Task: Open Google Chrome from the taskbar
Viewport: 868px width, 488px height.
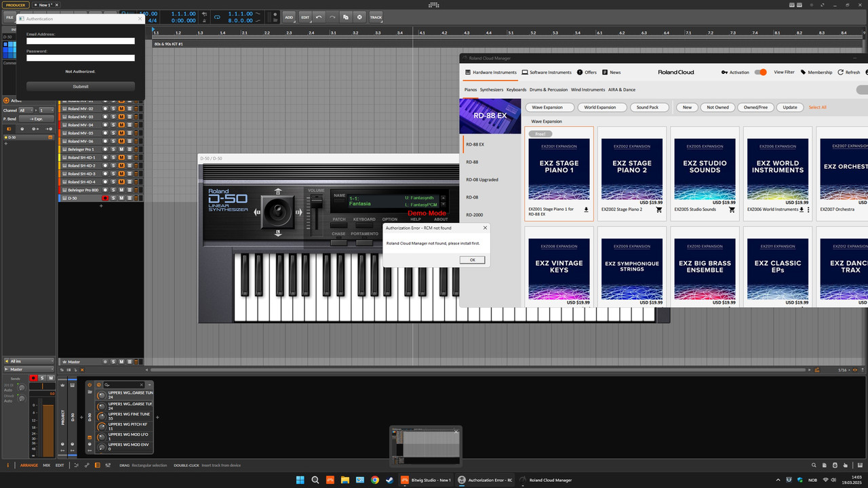Action: (375, 480)
